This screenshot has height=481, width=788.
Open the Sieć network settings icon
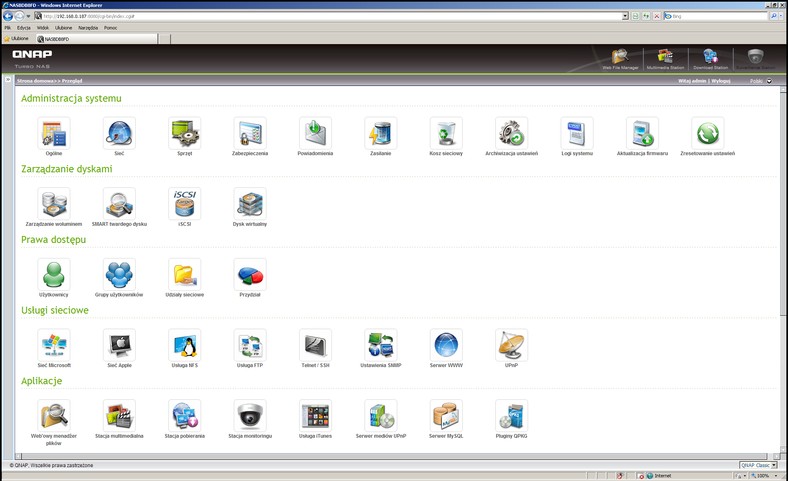point(119,133)
